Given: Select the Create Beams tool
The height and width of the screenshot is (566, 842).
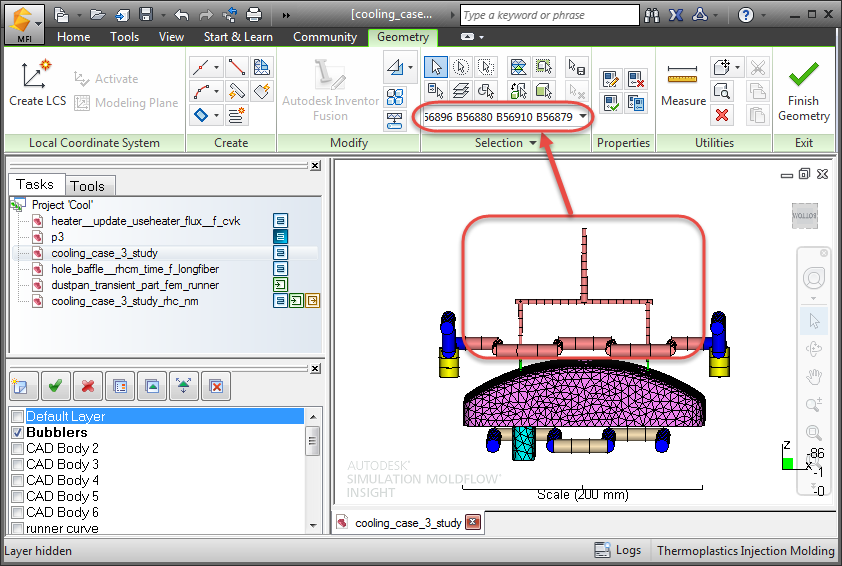Looking at the screenshot, I should point(236,67).
